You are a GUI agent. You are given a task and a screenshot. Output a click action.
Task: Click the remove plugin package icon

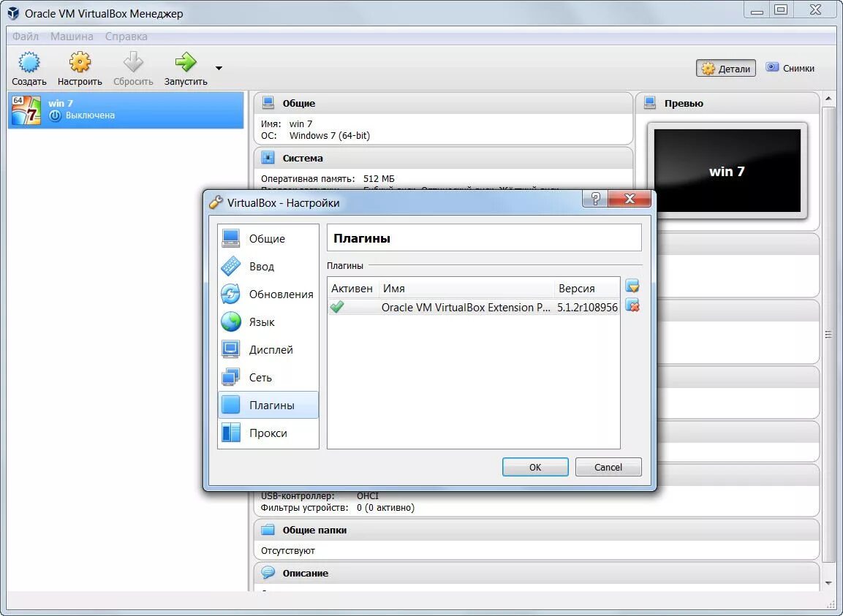tap(632, 305)
